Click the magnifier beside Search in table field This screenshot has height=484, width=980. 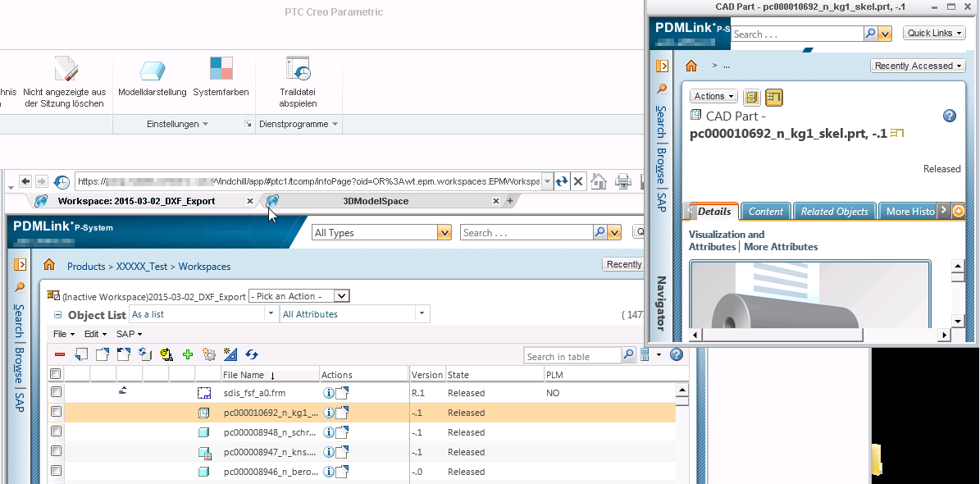(629, 355)
